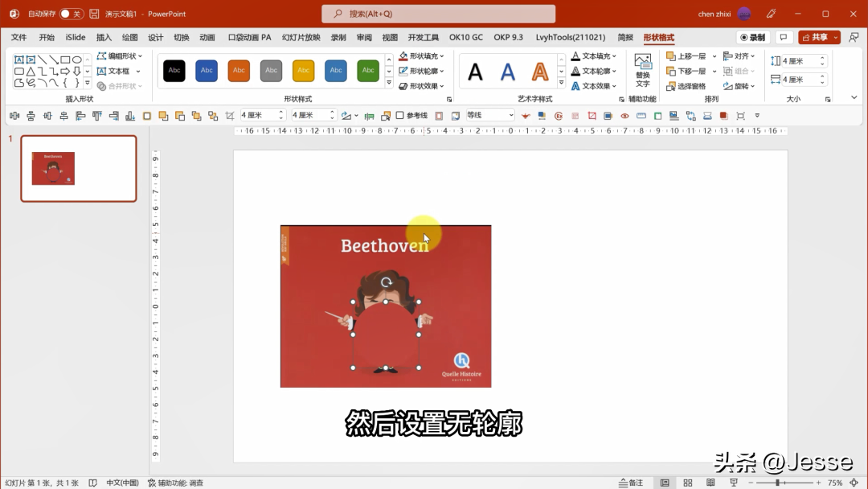Open the 幻灯片放映 slideshow tab

click(x=301, y=37)
